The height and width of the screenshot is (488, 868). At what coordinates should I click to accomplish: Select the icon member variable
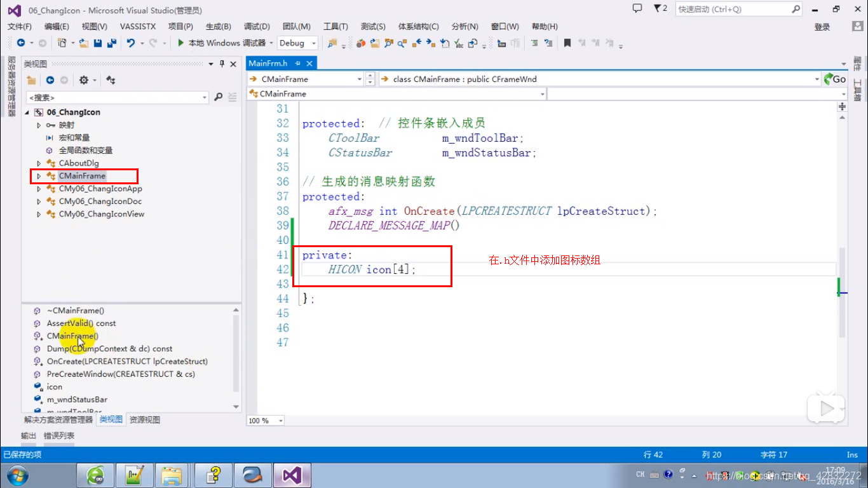click(x=55, y=387)
